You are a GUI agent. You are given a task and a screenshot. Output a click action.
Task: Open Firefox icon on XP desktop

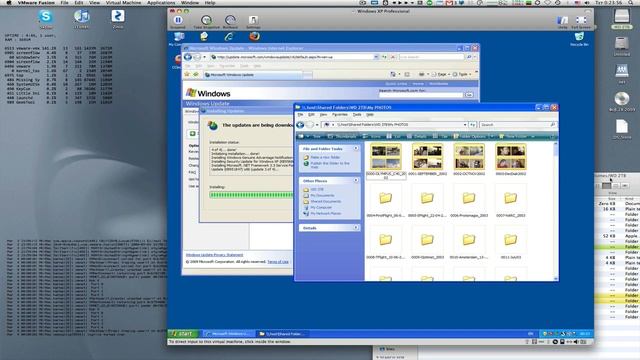click(254, 36)
